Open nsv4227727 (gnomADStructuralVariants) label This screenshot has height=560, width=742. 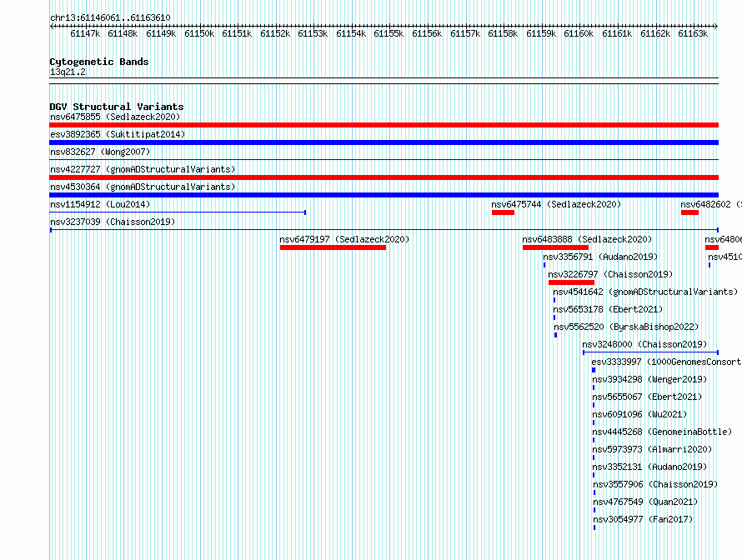[x=143, y=169]
